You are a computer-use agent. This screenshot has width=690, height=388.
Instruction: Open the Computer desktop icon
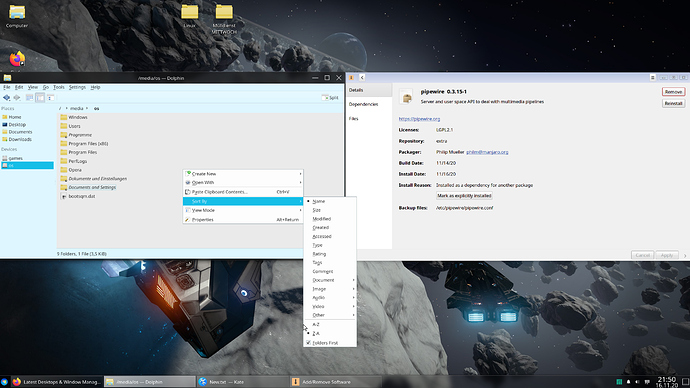click(x=17, y=16)
